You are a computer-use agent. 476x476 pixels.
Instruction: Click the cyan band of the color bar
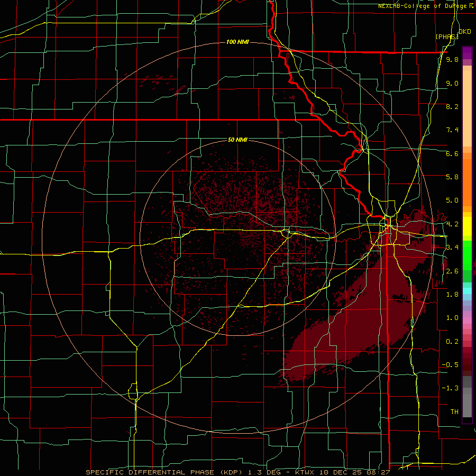[x=467, y=291]
